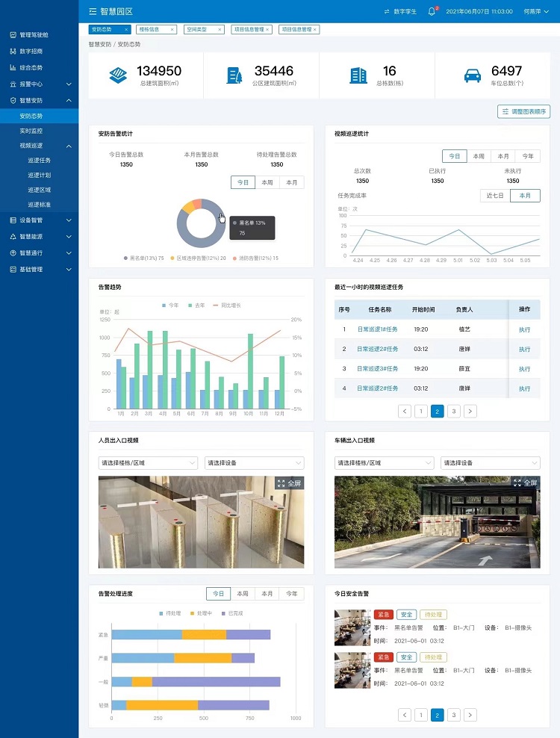
Task: Collapse the 智慧安防 menu chevron
Action: tap(69, 101)
